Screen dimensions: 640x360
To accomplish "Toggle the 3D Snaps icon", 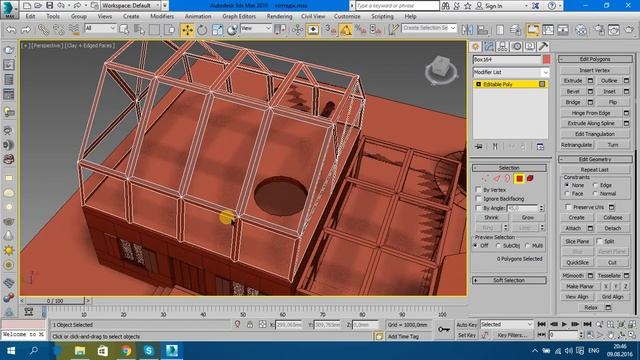I will 330,29.
